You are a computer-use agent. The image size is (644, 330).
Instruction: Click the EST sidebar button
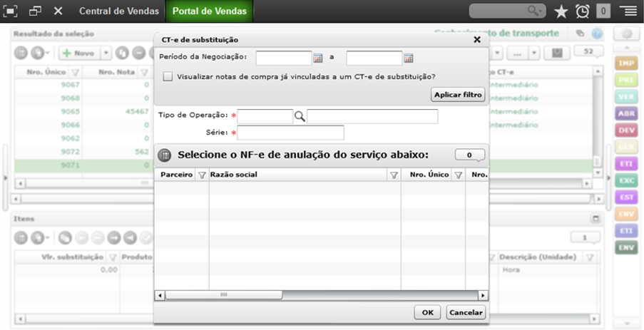626,197
